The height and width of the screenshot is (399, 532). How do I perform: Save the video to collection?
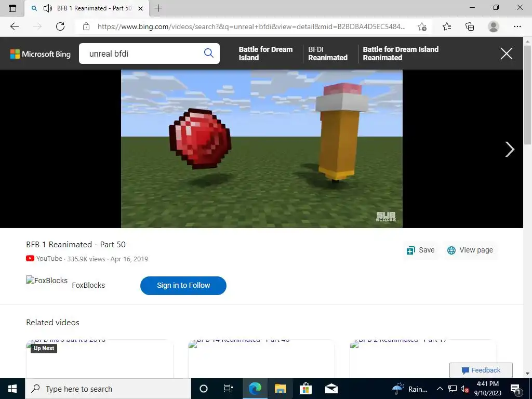(x=420, y=250)
